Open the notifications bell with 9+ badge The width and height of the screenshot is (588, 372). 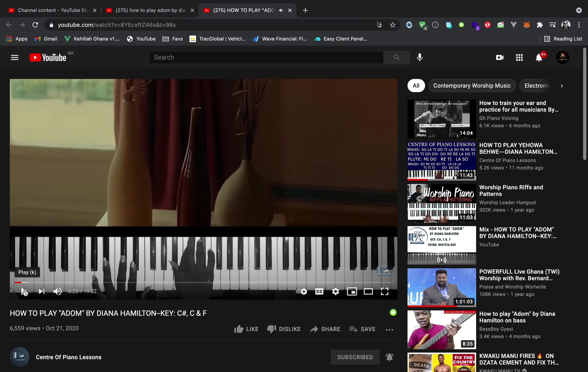pyautogui.click(x=539, y=58)
